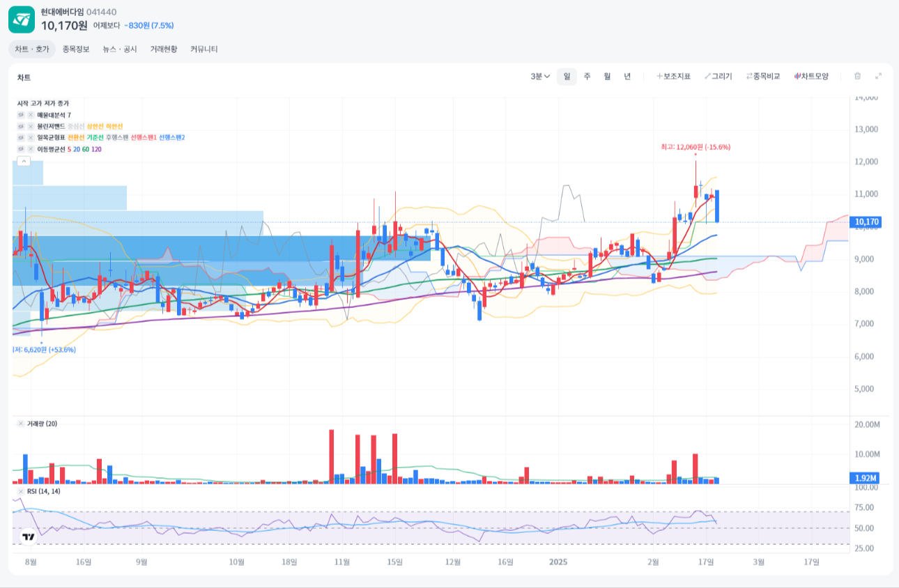Image resolution: width=899 pixels, height=588 pixels.
Task: Click the 이동평균선 20 blue period label
Action: (77, 149)
